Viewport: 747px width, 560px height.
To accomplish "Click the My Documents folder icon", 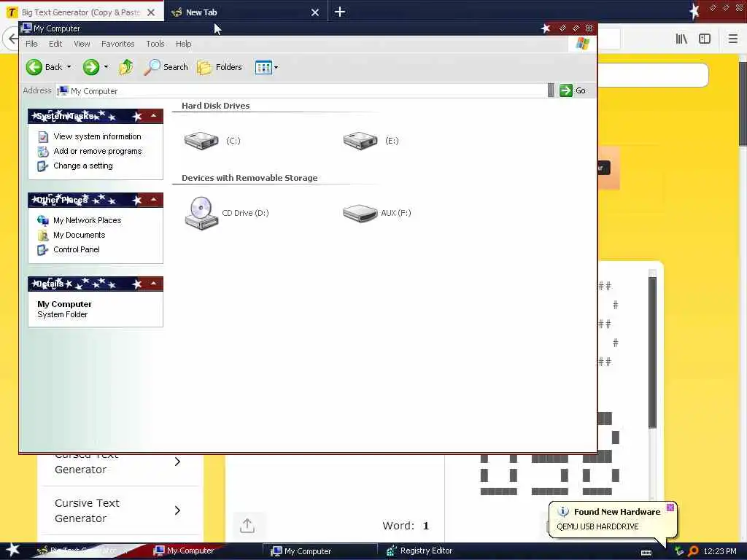I will point(43,236).
